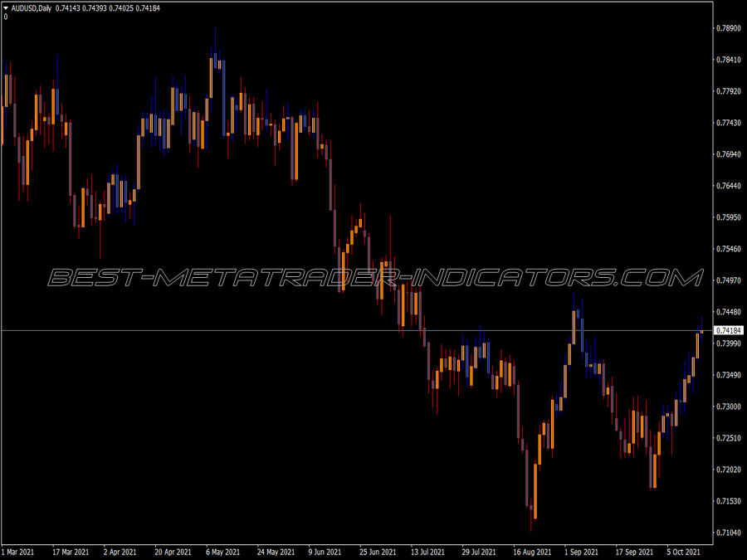747x560 pixels.
Task: Click the 9 Jun 2021 date label
Action: pos(325,552)
